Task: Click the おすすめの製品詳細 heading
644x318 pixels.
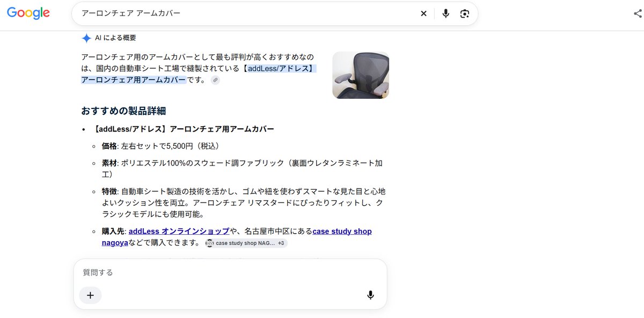Action: click(123, 111)
